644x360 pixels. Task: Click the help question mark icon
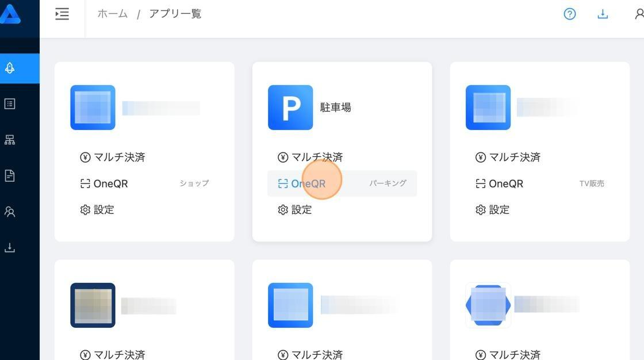[570, 14]
